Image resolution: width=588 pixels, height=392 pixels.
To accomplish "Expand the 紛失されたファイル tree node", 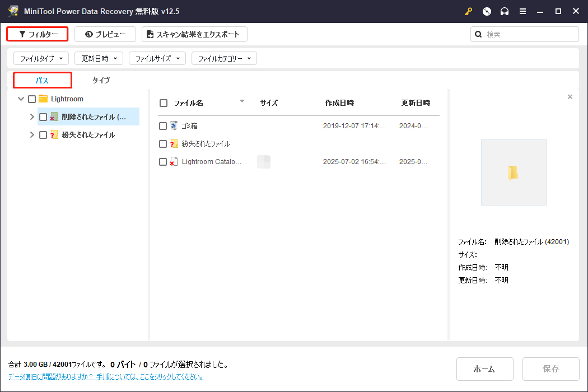I will pyautogui.click(x=32, y=135).
